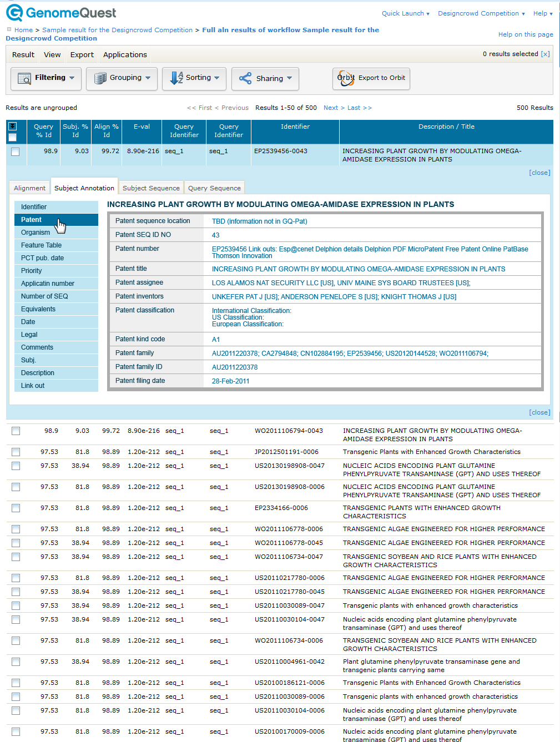Clear selection with the [x] icon

coord(545,54)
